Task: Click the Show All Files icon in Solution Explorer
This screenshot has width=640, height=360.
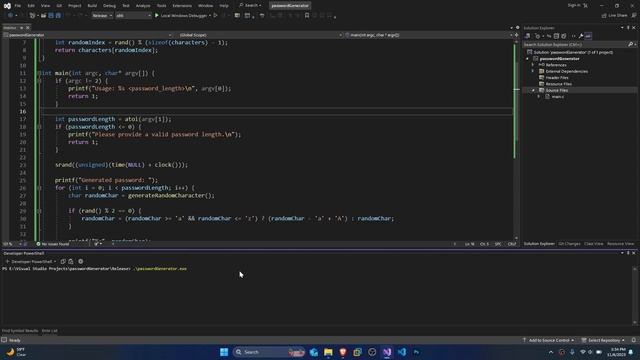Action: [x=564, y=36]
